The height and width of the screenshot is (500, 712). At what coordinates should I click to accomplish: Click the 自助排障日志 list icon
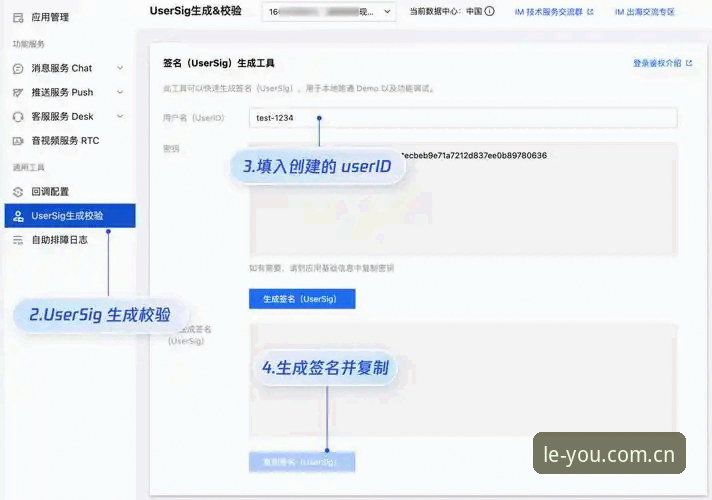coord(18,240)
